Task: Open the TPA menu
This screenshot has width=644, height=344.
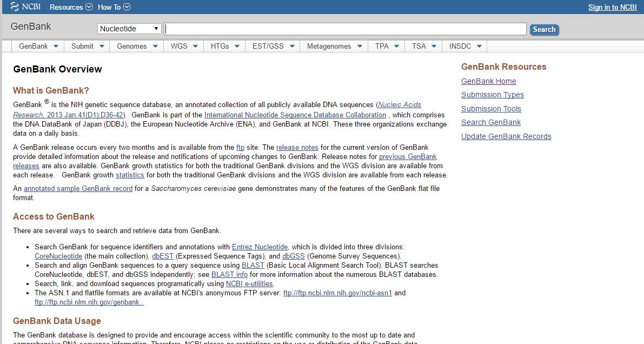Action: (387, 47)
